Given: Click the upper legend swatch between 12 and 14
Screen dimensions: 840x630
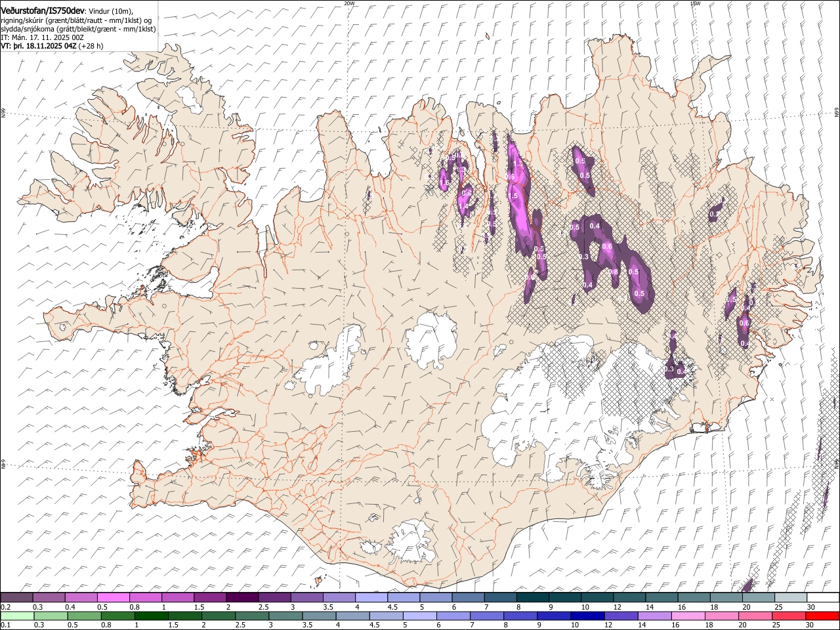Looking at the screenshot, I should (628, 597).
